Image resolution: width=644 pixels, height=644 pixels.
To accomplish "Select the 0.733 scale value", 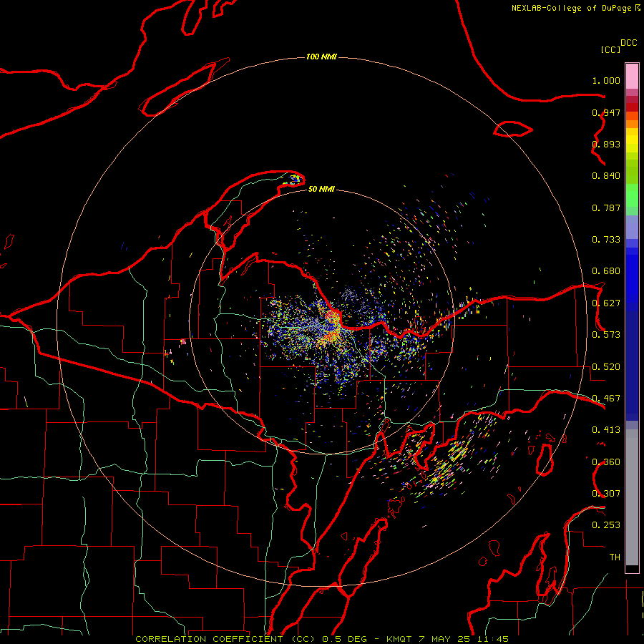I will 606,240.
